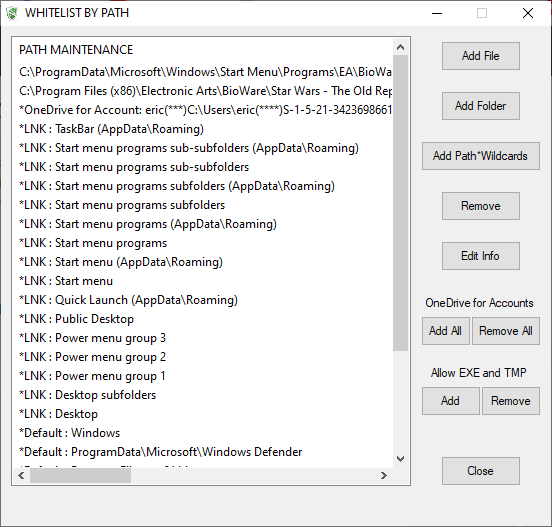Click the list's scroll down arrow
The height and width of the screenshot is (527, 552).
pos(400,459)
